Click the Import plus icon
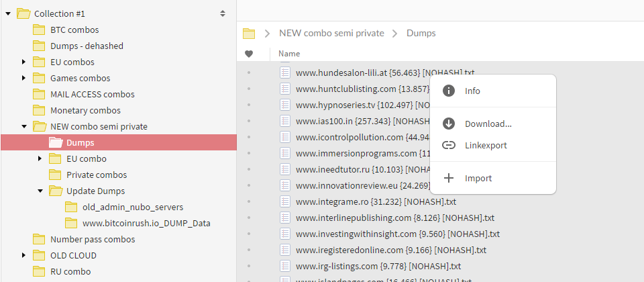 [449, 178]
